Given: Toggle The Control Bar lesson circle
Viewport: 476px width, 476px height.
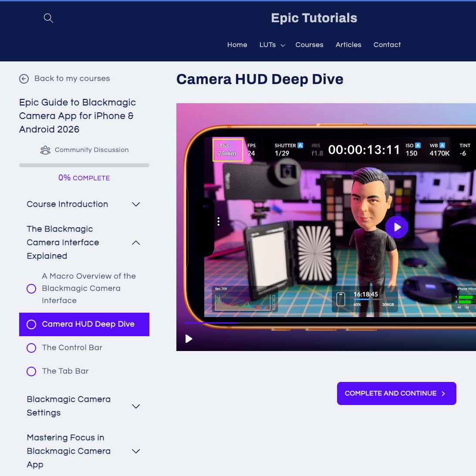Looking at the screenshot, I should 31,348.
